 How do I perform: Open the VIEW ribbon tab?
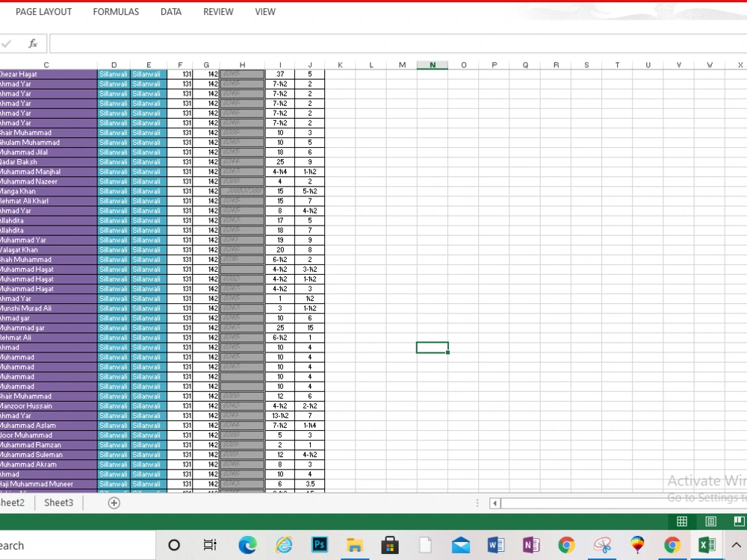click(x=265, y=12)
